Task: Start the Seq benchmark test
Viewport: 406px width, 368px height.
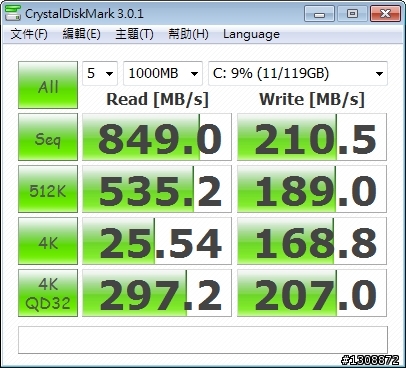Action: pos(48,137)
